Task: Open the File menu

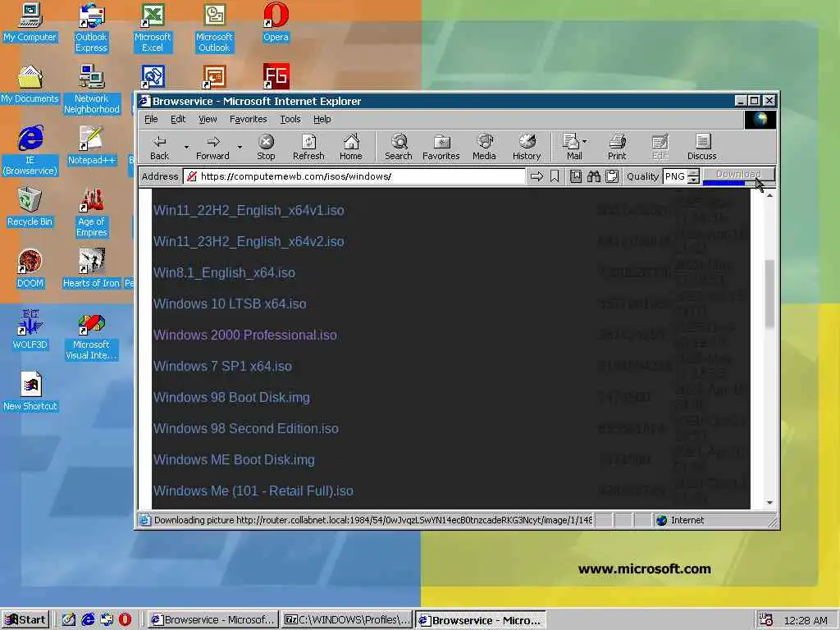Action: tap(151, 119)
